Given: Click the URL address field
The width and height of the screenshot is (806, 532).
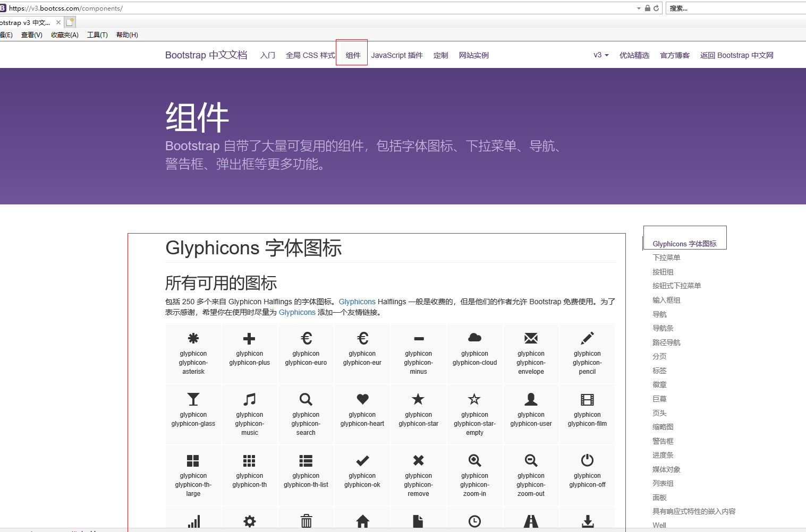Looking at the screenshot, I should (x=319, y=8).
